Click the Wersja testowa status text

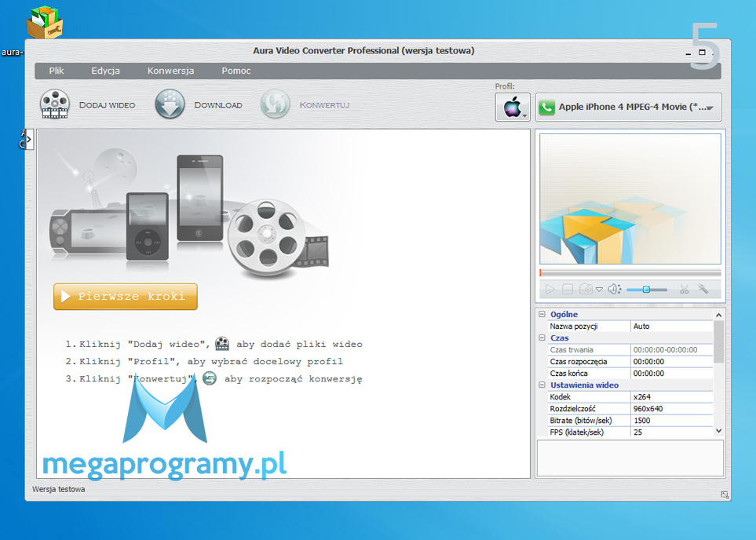click(x=58, y=490)
